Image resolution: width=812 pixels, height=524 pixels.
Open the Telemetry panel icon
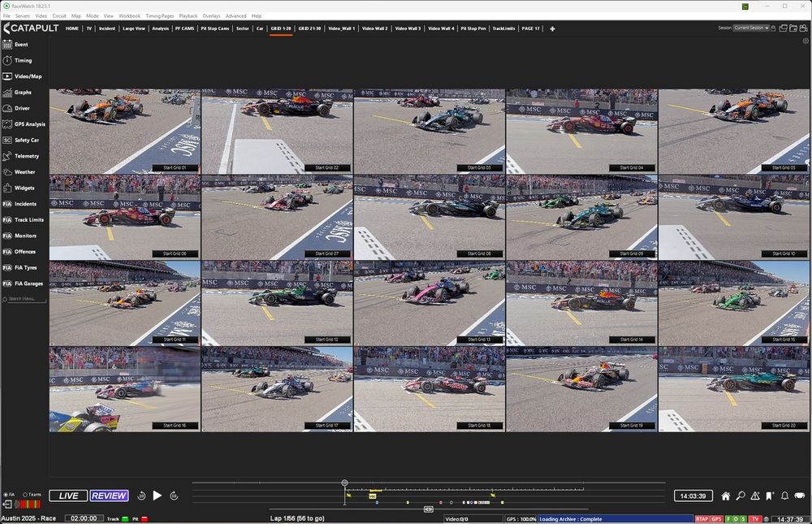(x=8, y=156)
